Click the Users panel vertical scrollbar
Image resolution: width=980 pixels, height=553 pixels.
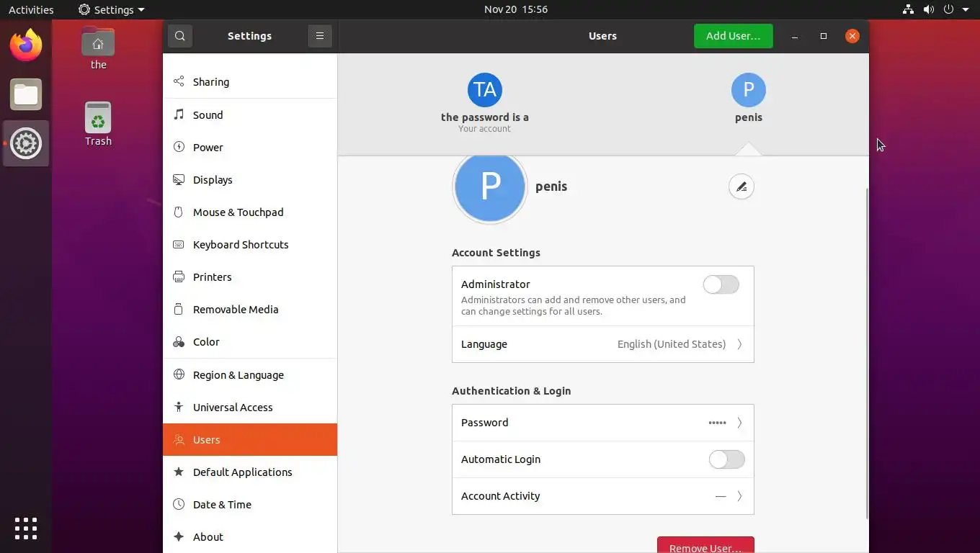point(867,353)
